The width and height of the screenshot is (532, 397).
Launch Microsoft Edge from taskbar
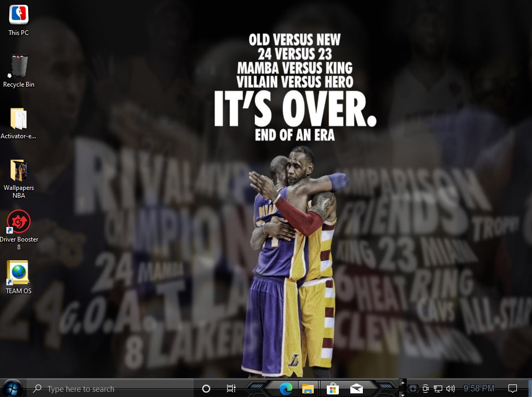(x=286, y=389)
